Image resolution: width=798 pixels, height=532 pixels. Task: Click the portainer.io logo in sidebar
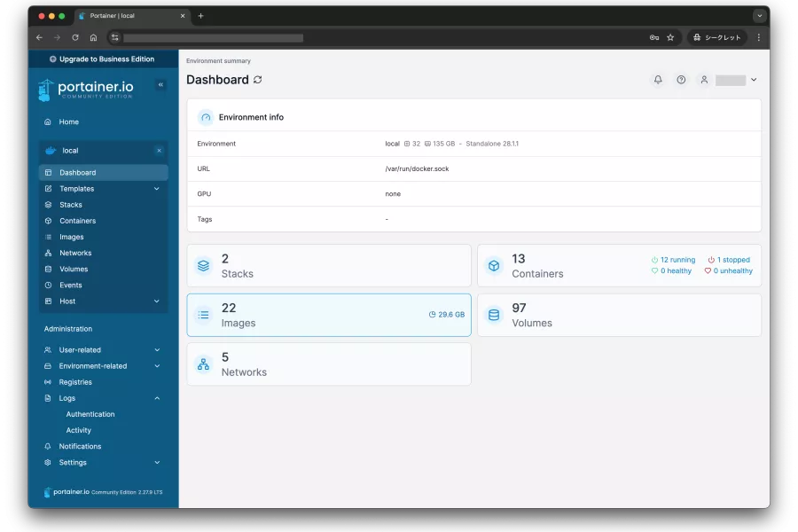click(x=86, y=90)
